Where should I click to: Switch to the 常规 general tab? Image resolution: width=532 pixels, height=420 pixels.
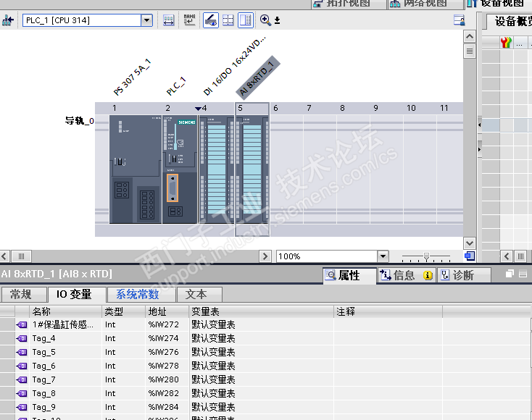pos(24,294)
